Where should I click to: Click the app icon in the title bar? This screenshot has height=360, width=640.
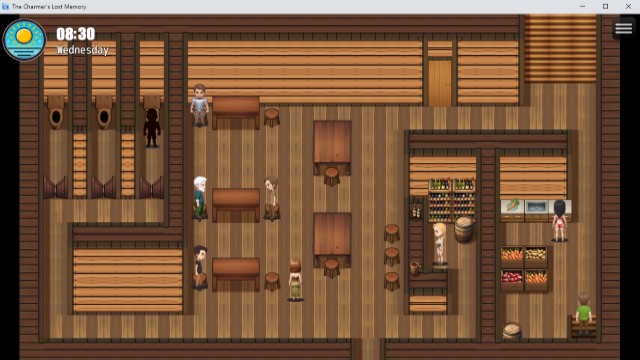(x=5, y=7)
